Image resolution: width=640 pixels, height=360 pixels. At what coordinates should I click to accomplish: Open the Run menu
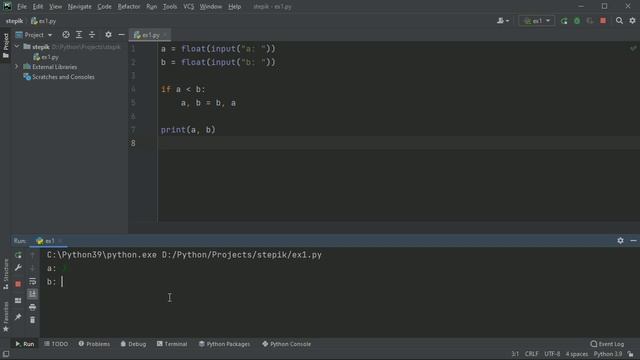[151, 7]
